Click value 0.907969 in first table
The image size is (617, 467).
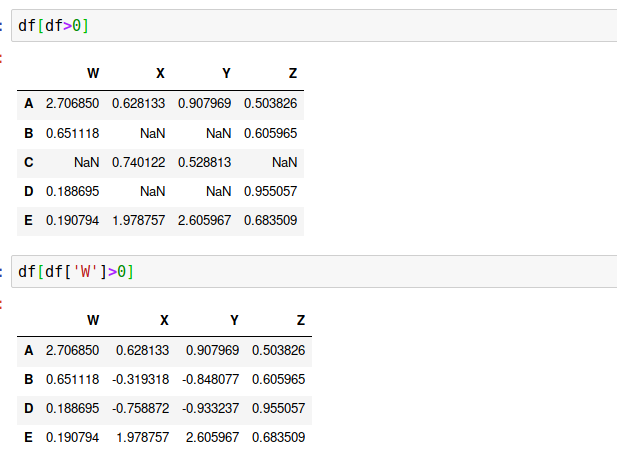[x=205, y=103]
